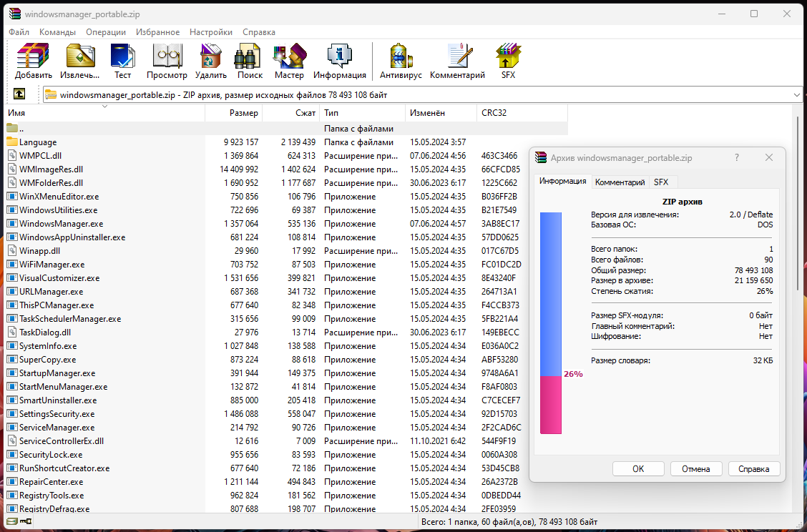The image size is (807, 532).
Task: Open the Поиск (Find) binoculars tool
Action: point(250,61)
